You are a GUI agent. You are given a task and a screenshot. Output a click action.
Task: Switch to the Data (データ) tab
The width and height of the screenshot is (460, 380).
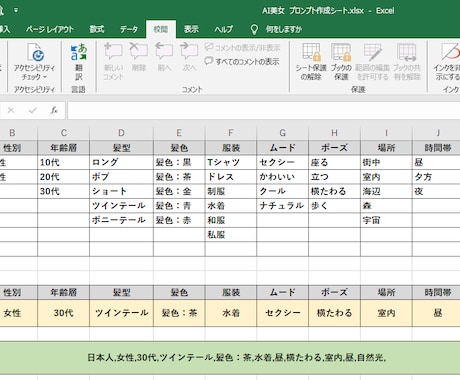tap(129, 29)
